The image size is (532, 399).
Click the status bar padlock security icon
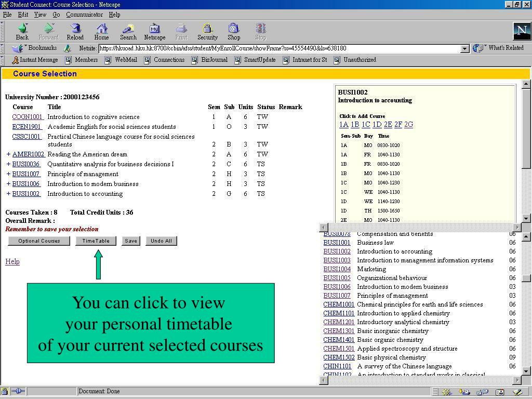click(x=5, y=391)
